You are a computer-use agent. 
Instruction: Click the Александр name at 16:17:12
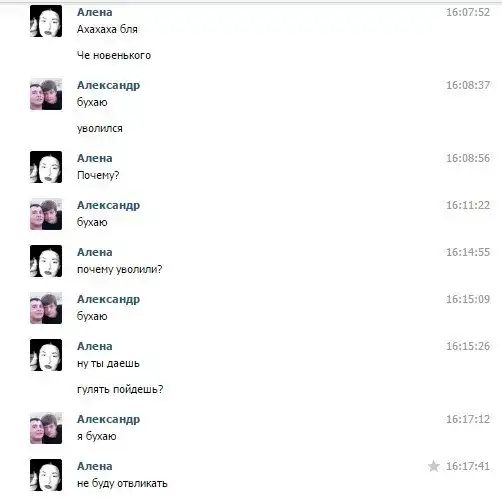pos(108,420)
